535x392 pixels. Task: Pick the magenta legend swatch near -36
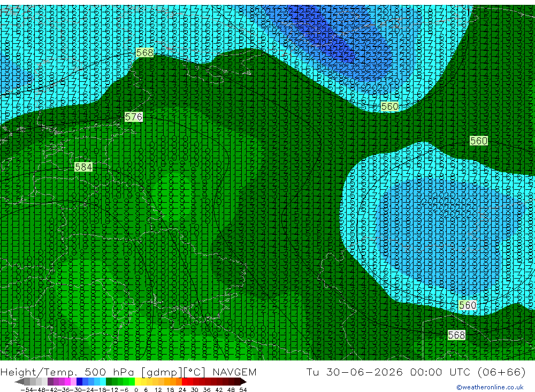point(67,381)
